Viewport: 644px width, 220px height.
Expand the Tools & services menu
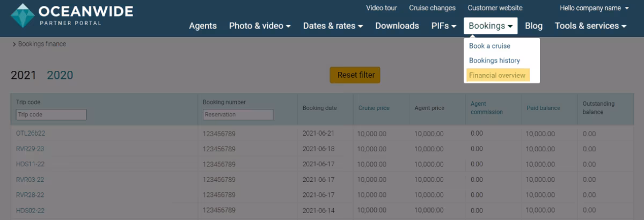(590, 26)
